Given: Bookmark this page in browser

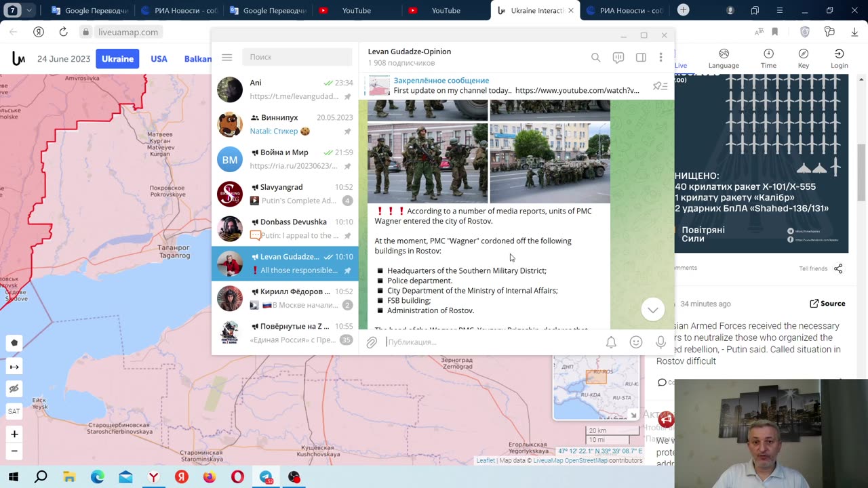Looking at the screenshot, I should click(775, 32).
